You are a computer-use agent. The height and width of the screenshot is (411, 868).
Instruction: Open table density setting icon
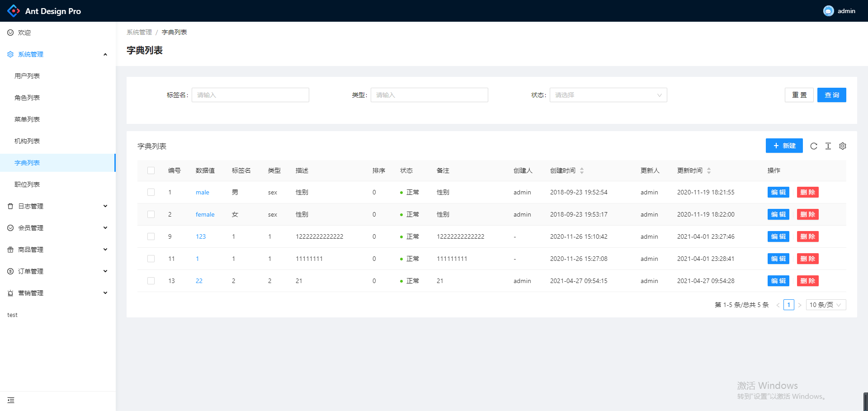[828, 146]
